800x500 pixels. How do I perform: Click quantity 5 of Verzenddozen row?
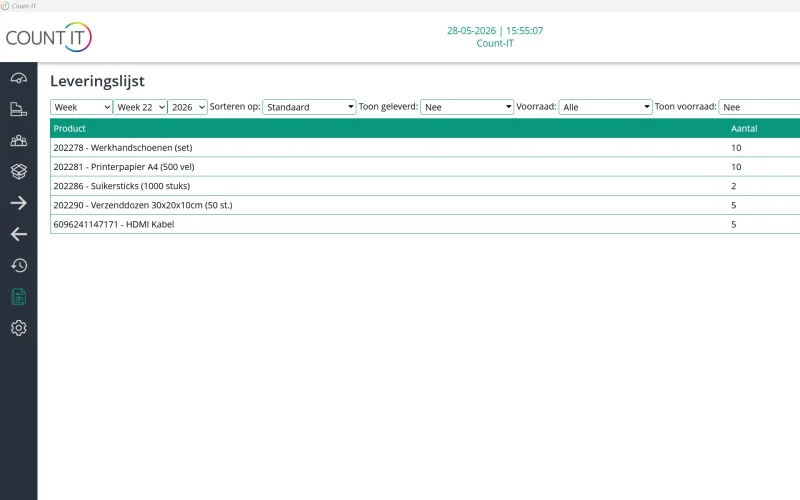point(734,205)
